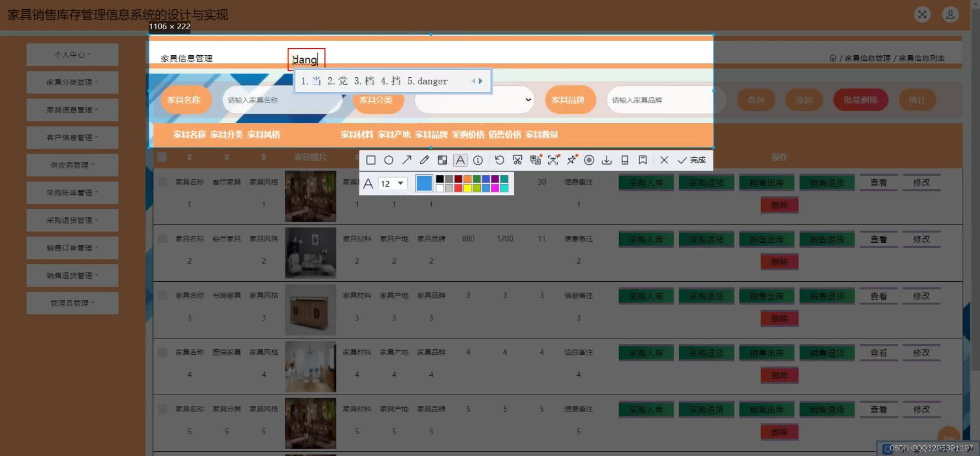This screenshot has height=456, width=980.
Task: Go to next IME candidate page arrow
Action: [x=481, y=81]
